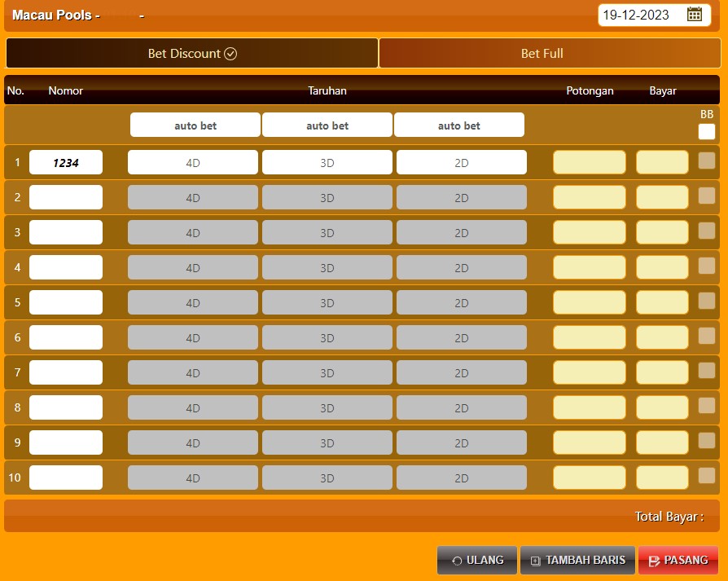
Task: Submit bet with PASANG button
Action: [678, 561]
